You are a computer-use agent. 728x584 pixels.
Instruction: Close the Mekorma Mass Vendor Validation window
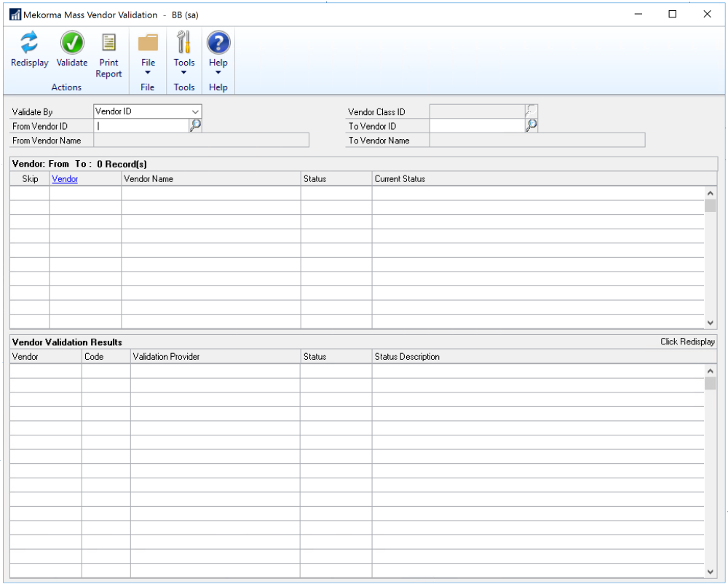707,14
